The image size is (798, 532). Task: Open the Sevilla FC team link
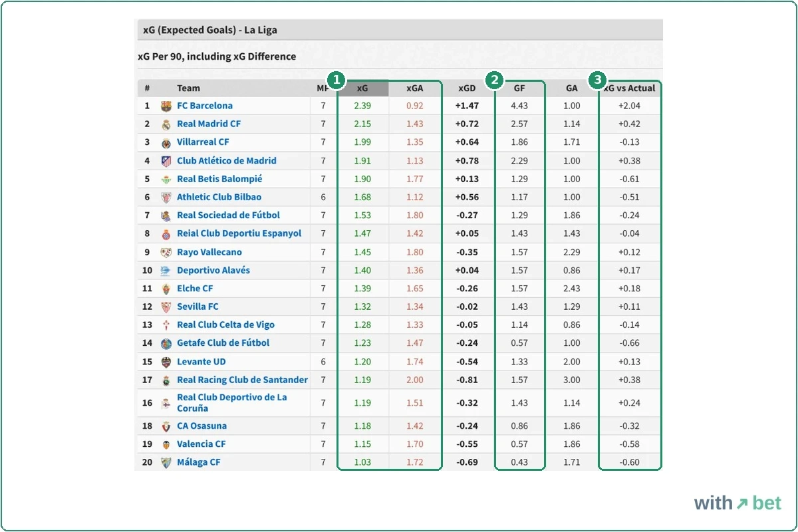point(198,307)
